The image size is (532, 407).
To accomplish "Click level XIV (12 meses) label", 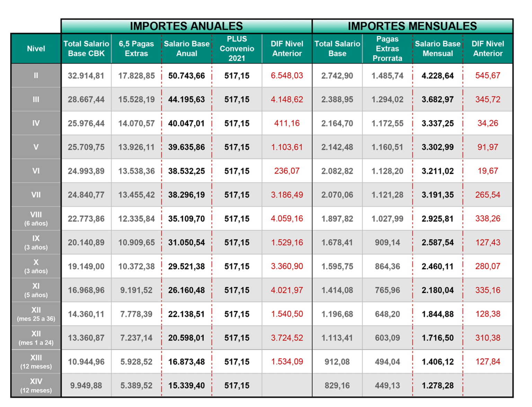I will (36, 386).
